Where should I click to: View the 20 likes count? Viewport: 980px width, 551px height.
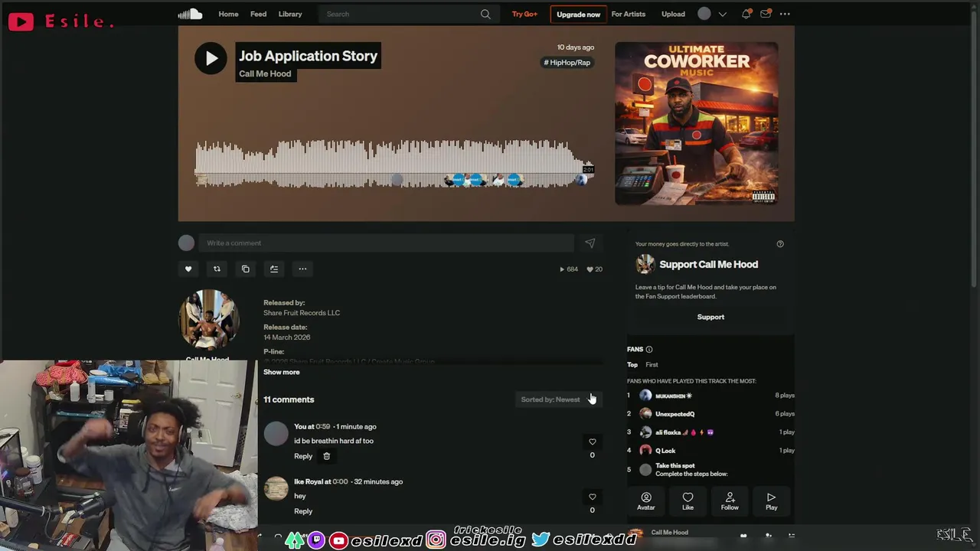pos(594,269)
